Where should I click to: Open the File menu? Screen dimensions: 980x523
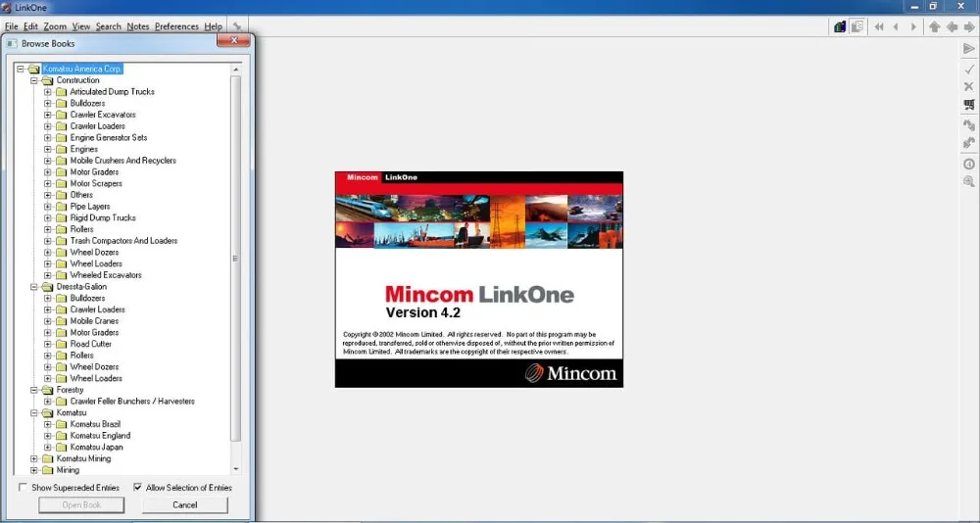click(11, 26)
